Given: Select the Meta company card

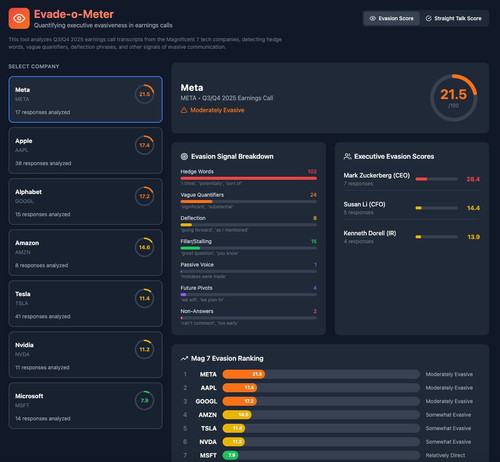Looking at the screenshot, I should 86,99.
